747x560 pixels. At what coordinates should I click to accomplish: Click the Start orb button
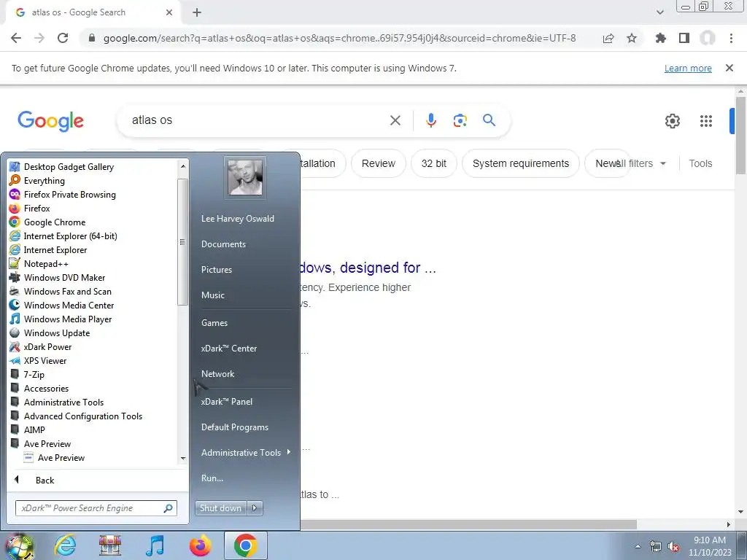19,546
